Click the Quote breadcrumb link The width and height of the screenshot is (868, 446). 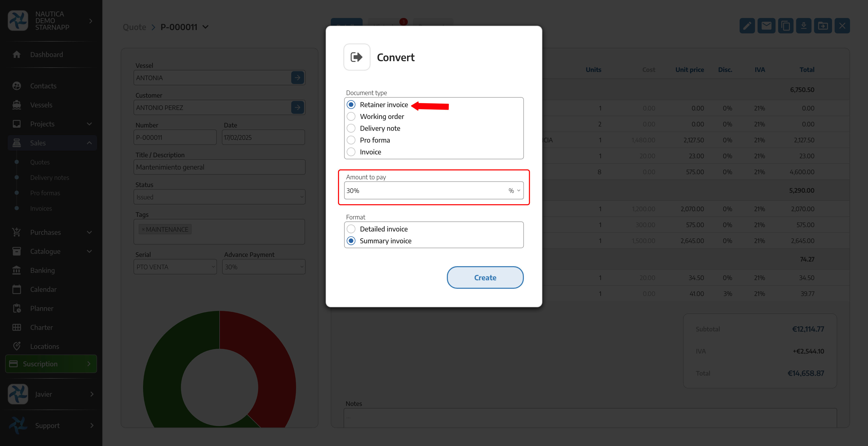pyautogui.click(x=135, y=27)
